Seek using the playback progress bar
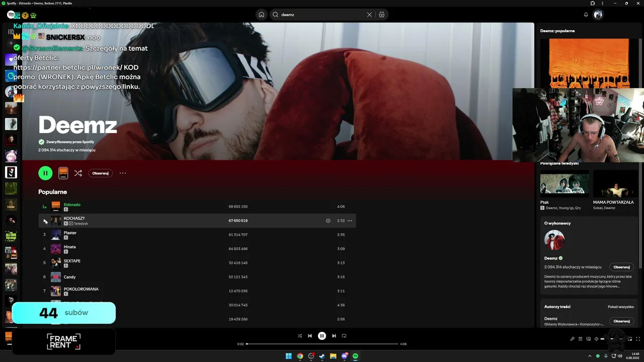This screenshot has width=644, height=362. [x=322, y=344]
